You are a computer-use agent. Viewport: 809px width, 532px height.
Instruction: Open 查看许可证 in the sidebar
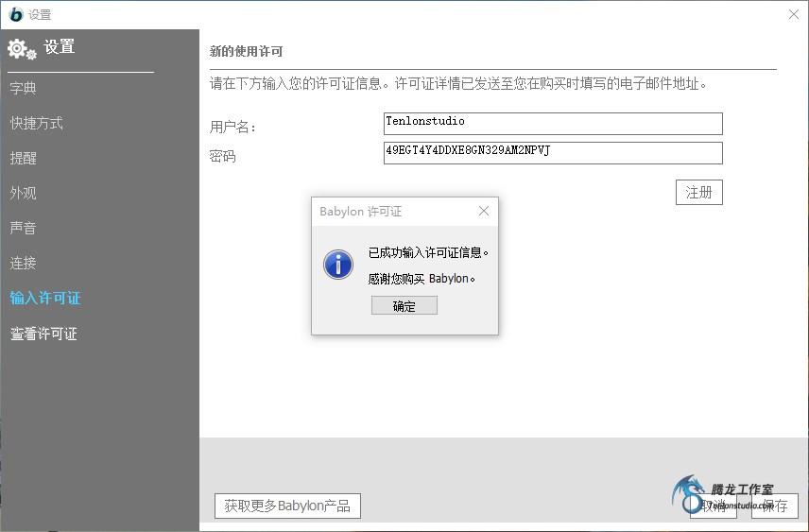(43, 334)
